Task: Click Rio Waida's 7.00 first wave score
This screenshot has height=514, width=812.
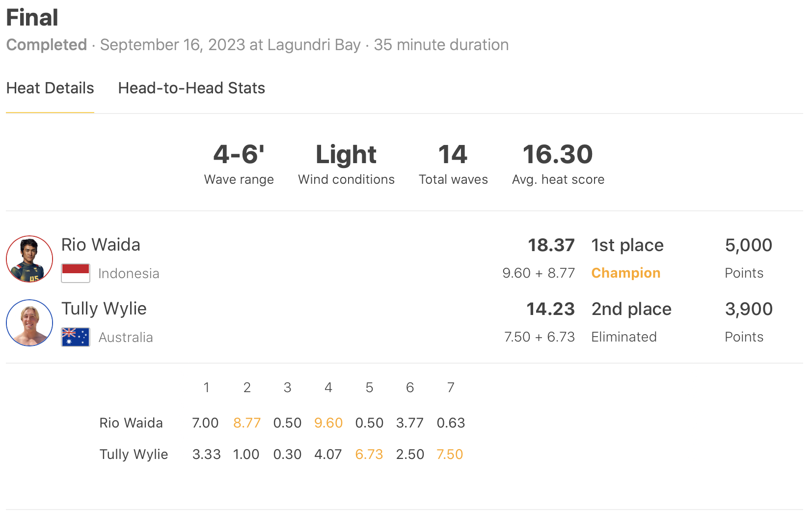Action: pyautogui.click(x=205, y=423)
